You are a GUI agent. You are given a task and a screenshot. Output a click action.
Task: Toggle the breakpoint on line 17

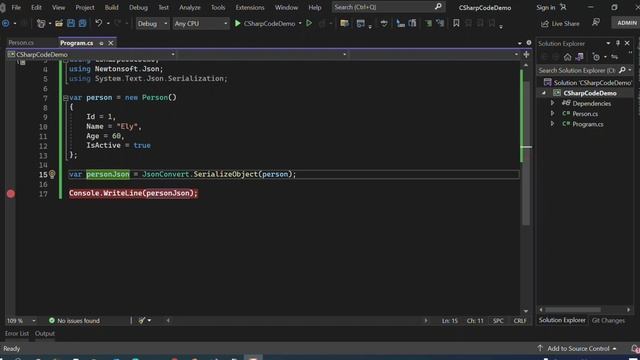click(x=11, y=193)
